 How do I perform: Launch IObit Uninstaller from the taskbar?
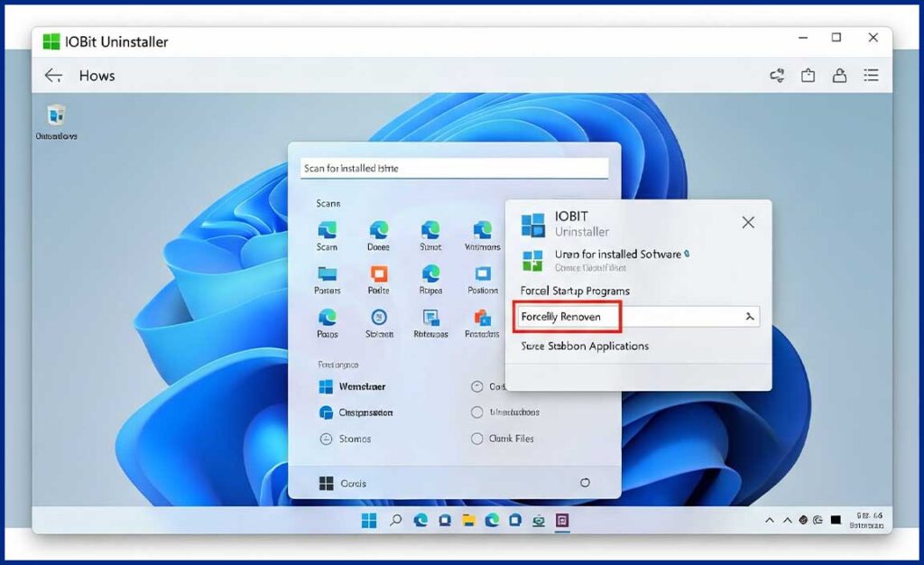click(x=563, y=521)
